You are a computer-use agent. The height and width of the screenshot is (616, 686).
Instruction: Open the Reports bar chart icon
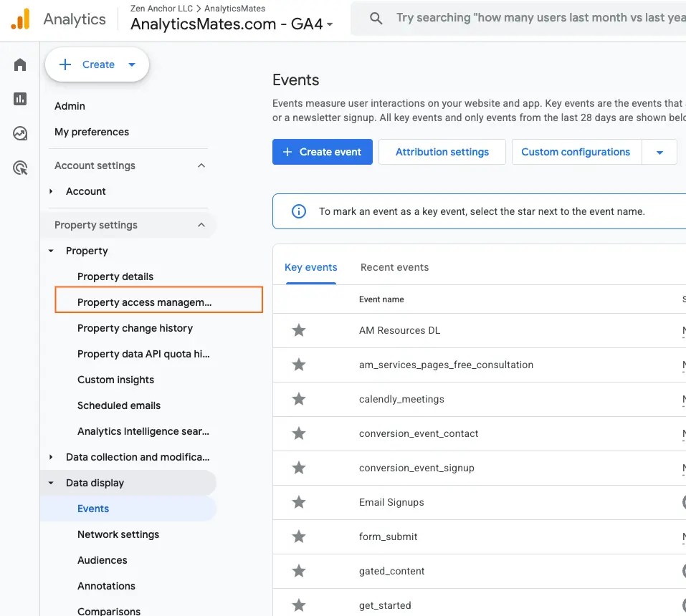pyautogui.click(x=20, y=99)
